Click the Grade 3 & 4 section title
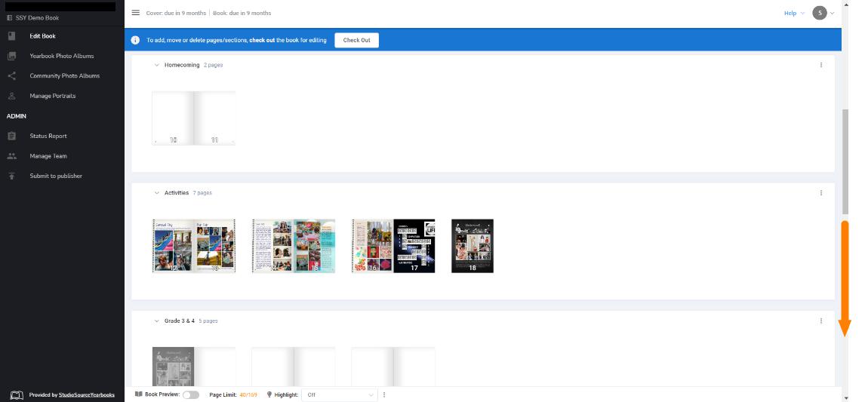The image size is (868, 402). tap(180, 321)
